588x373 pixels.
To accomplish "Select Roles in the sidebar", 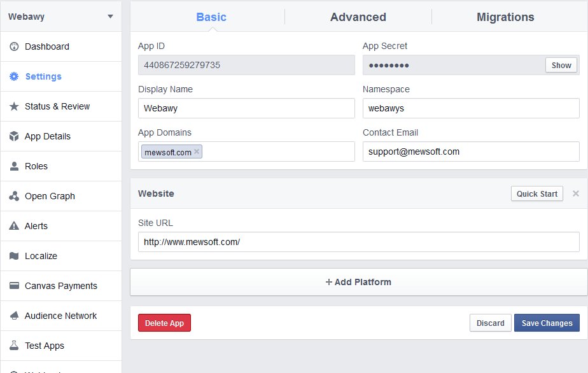I will (x=60, y=166).
